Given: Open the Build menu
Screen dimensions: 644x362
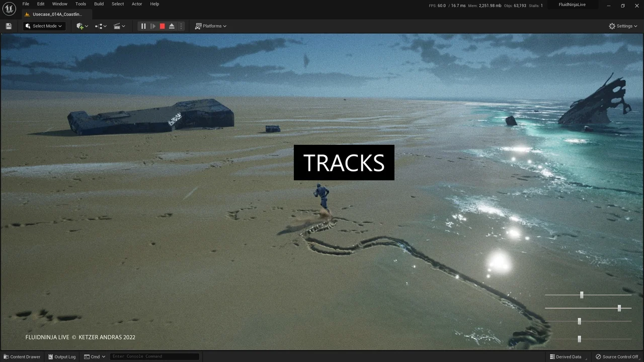Looking at the screenshot, I should (99, 4).
